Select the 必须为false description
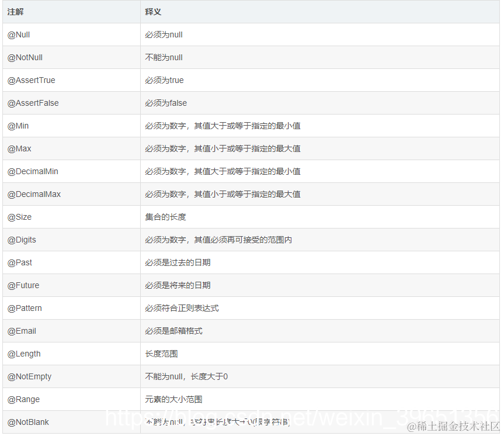This screenshot has width=504, height=436. [x=166, y=103]
